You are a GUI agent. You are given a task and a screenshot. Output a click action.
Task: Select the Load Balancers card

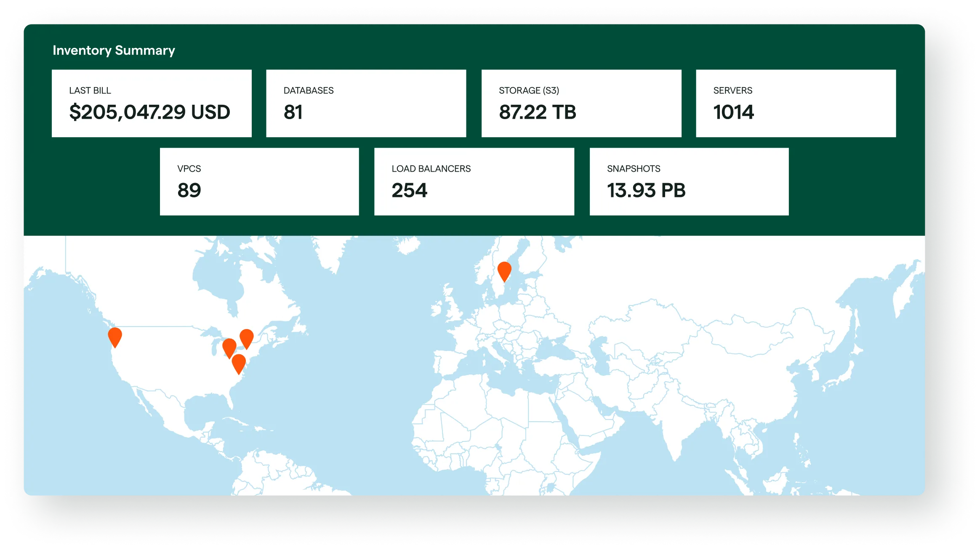pos(474,181)
